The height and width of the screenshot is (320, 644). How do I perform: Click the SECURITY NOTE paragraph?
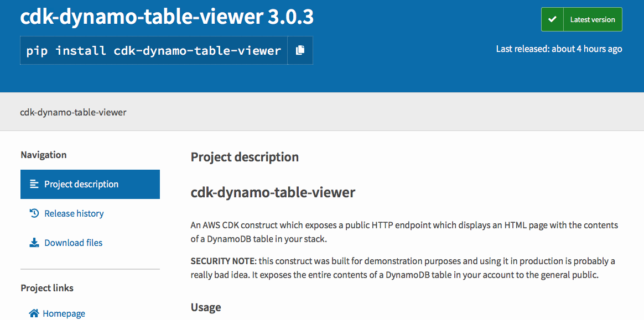coord(403,268)
